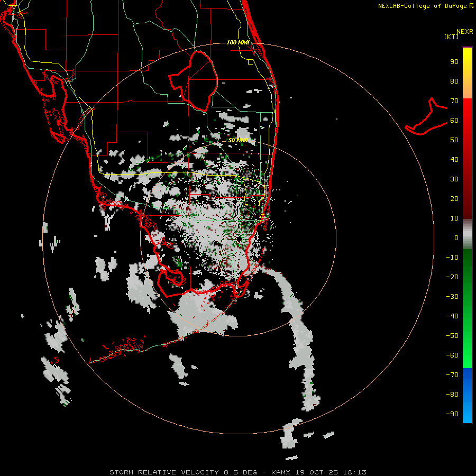Click the 30 value on velocity scale
476x476 pixels.
point(454,179)
